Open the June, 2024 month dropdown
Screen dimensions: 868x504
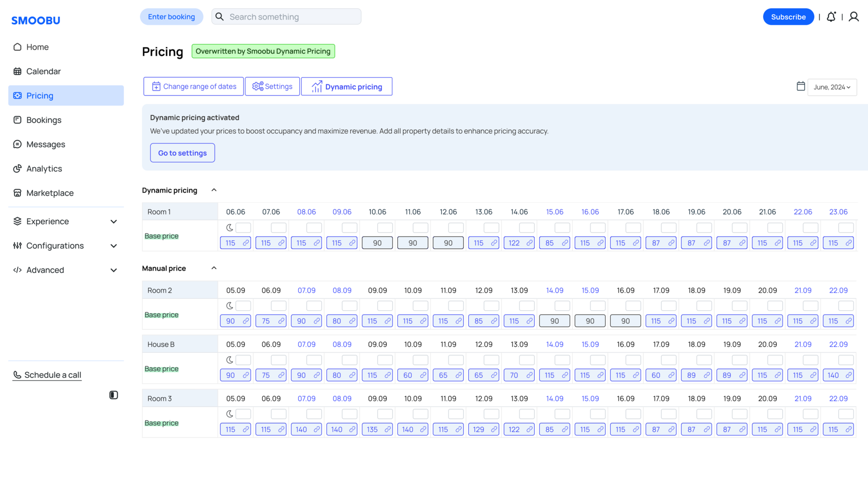coord(832,87)
